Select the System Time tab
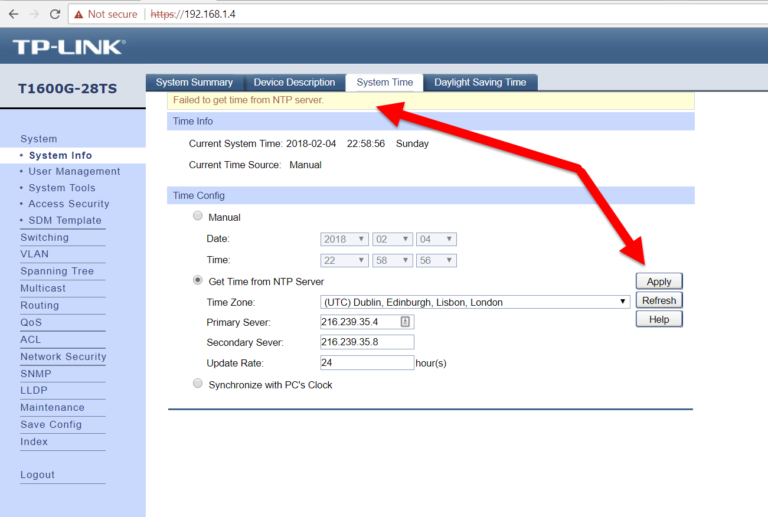The width and height of the screenshot is (768, 517). [384, 82]
